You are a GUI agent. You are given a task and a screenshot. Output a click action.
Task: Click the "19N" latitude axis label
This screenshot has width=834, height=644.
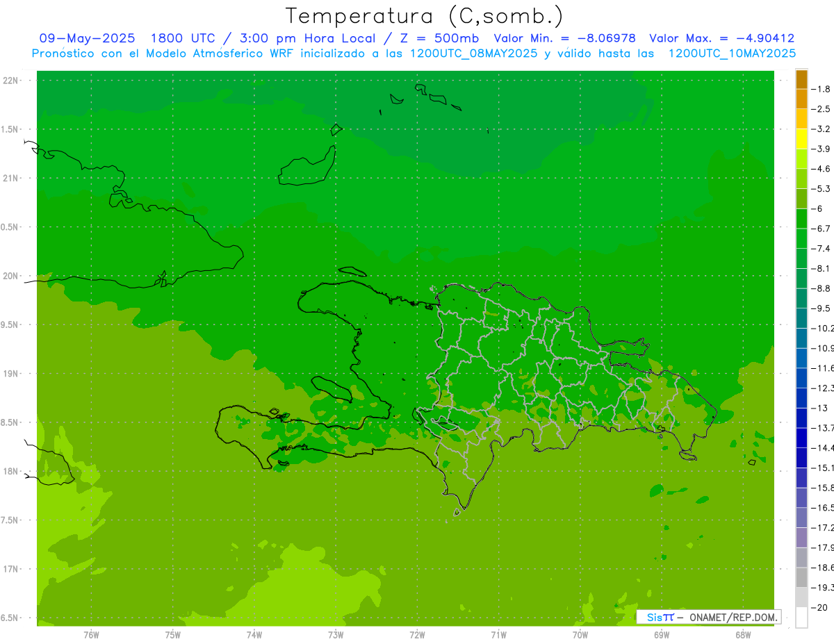[x=12, y=374]
